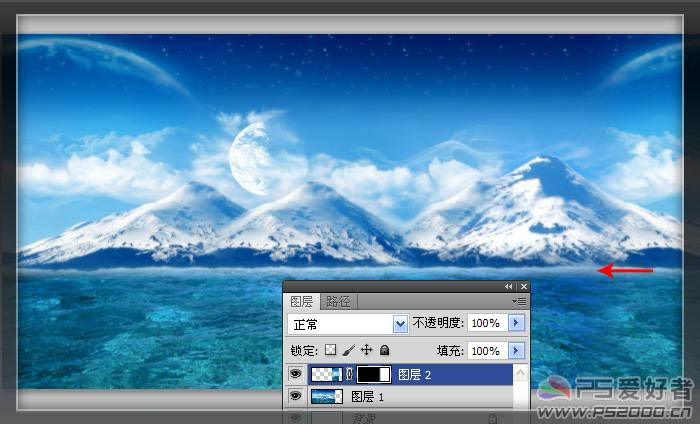Image resolution: width=700 pixels, height=424 pixels.
Task: Collapse the panel with double-arrow icon
Action: [x=508, y=286]
